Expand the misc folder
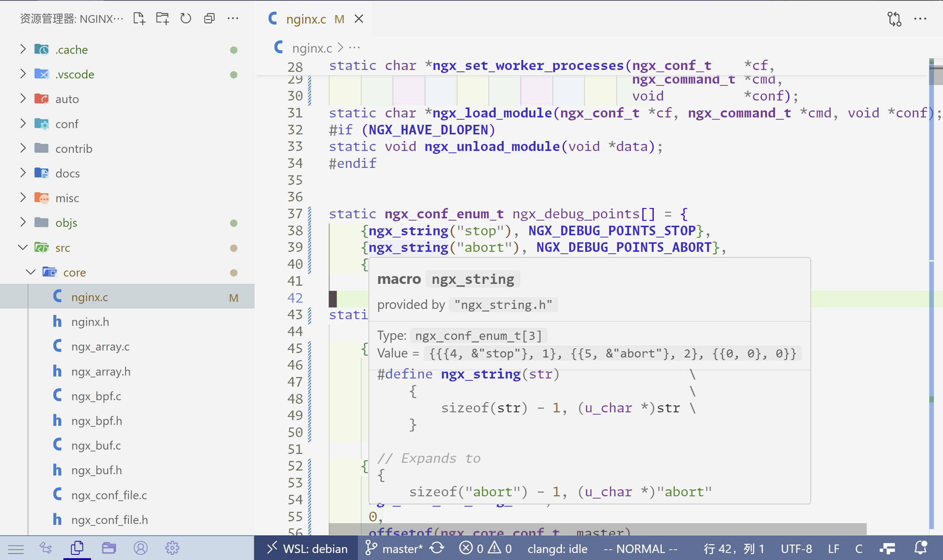The width and height of the screenshot is (943, 560). tap(23, 197)
